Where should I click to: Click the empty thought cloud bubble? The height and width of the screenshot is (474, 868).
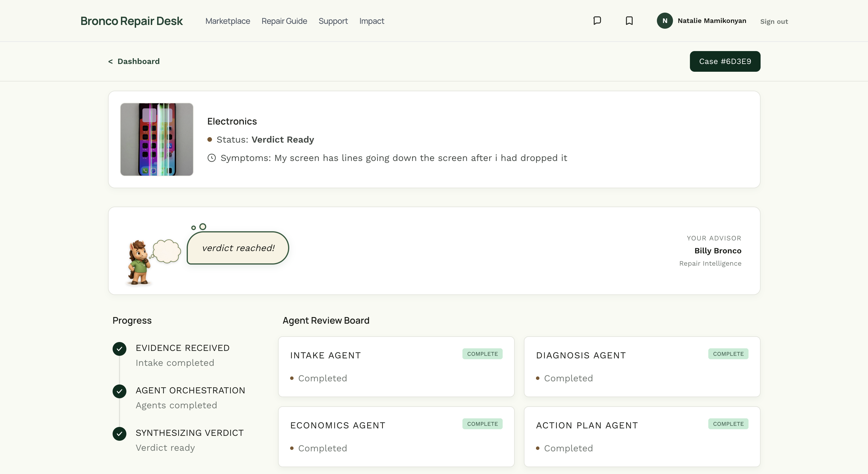pyautogui.click(x=167, y=251)
